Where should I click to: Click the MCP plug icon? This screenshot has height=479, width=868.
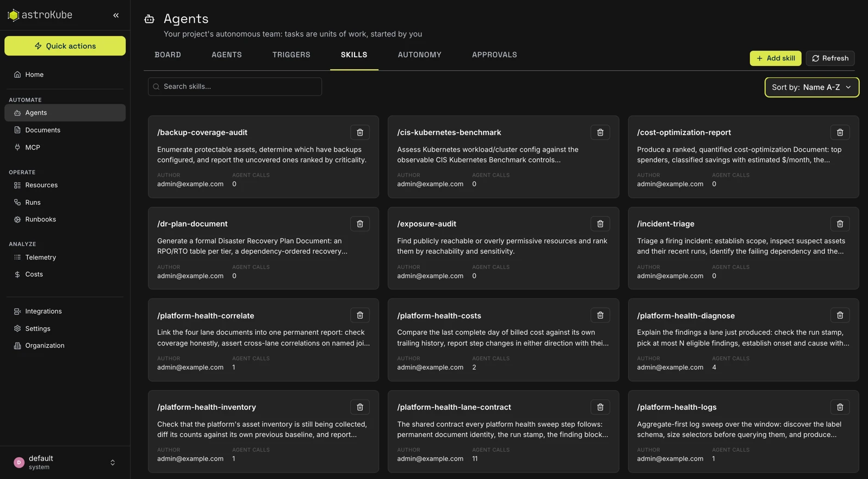point(17,148)
